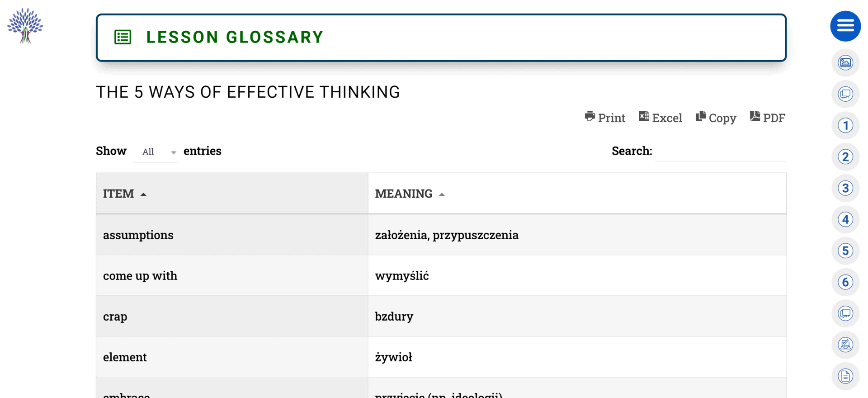Download the glossary as PDF

(x=767, y=117)
